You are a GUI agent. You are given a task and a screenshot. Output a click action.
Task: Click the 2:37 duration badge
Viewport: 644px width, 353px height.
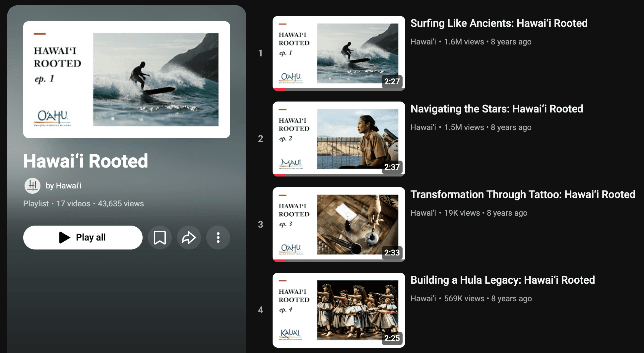coord(392,167)
